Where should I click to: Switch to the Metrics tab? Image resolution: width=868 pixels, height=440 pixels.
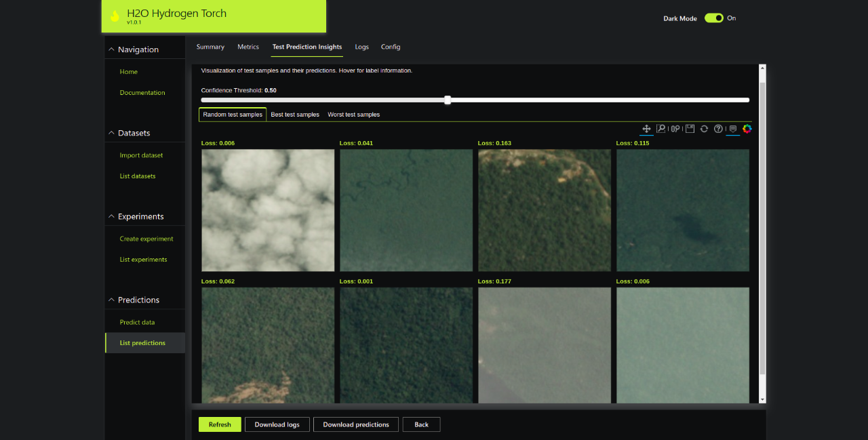[x=248, y=47]
